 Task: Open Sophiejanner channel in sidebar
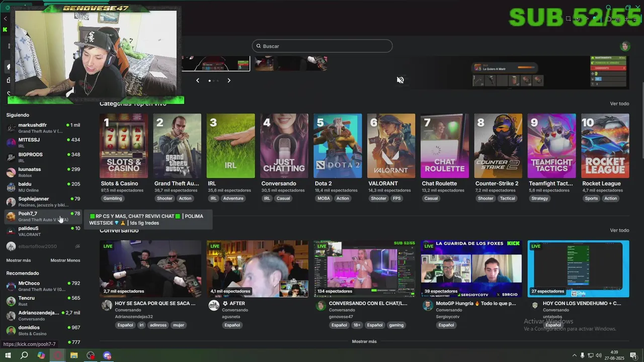coord(43,202)
